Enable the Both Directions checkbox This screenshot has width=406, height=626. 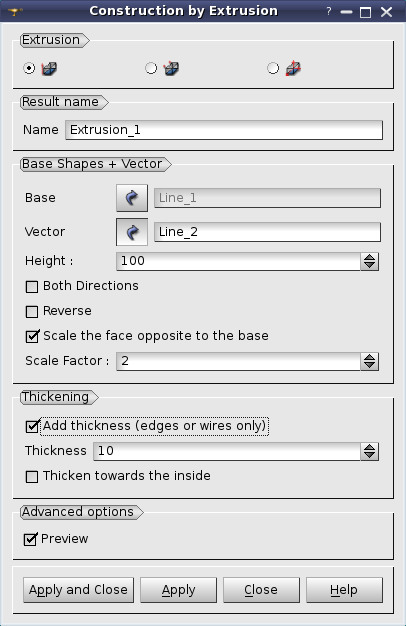coord(32,287)
